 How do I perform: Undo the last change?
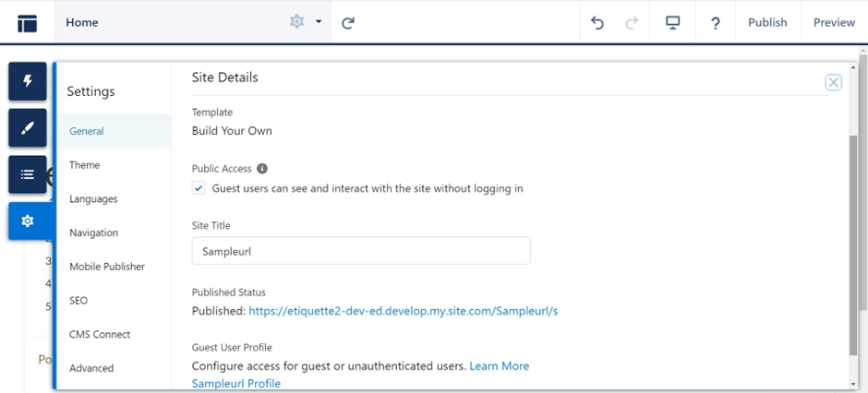coord(597,23)
